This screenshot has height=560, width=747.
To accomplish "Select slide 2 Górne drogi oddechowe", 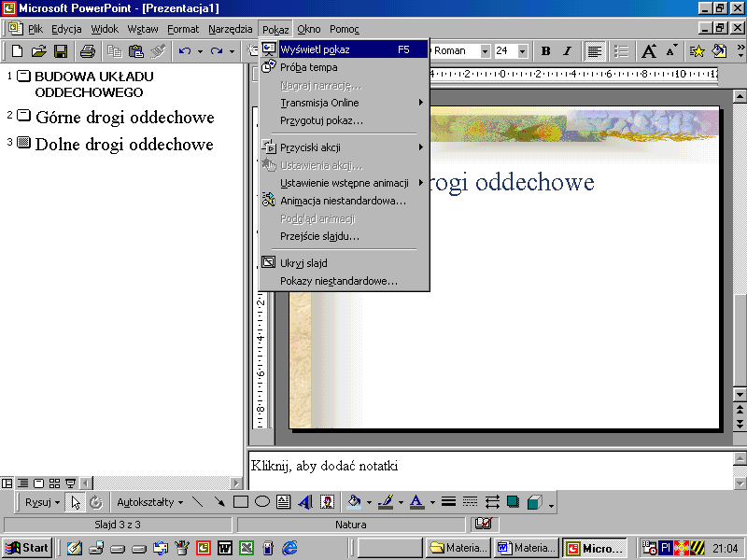I will click(x=125, y=118).
